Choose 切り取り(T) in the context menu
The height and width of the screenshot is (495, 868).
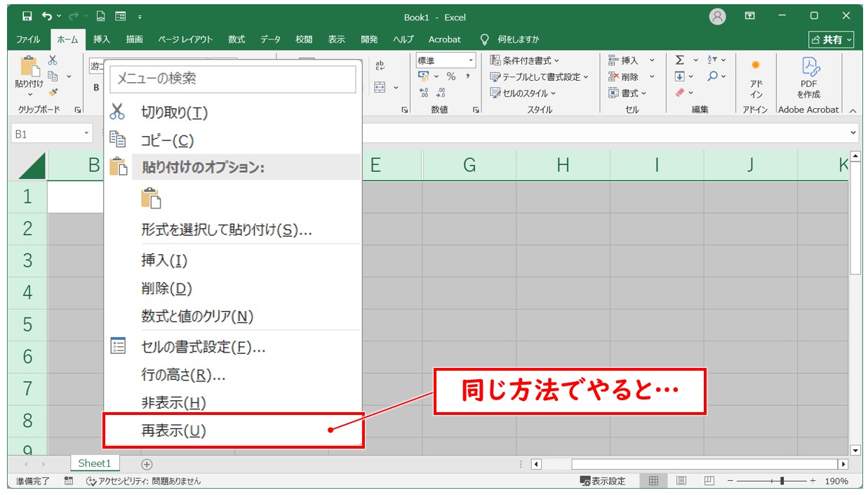click(x=233, y=112)
